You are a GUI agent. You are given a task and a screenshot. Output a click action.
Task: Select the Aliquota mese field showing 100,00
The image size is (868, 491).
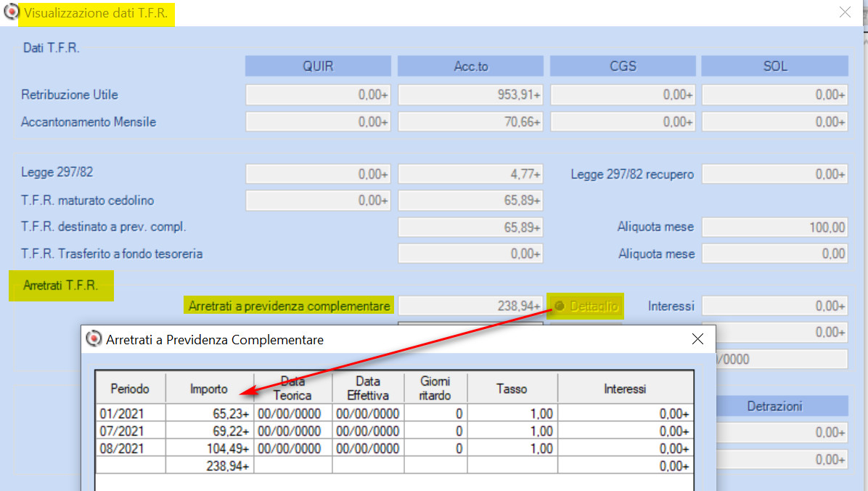(775, 227)
